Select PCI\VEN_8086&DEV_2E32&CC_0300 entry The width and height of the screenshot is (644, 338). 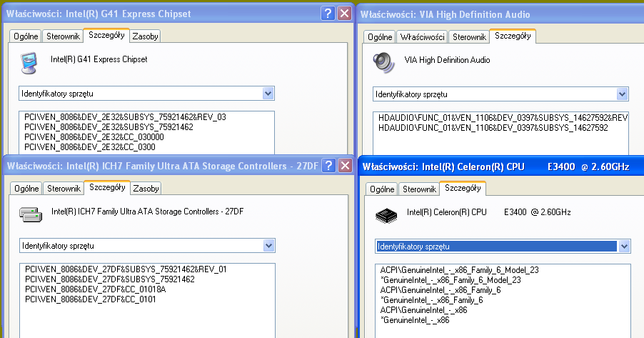coord(90,146)
